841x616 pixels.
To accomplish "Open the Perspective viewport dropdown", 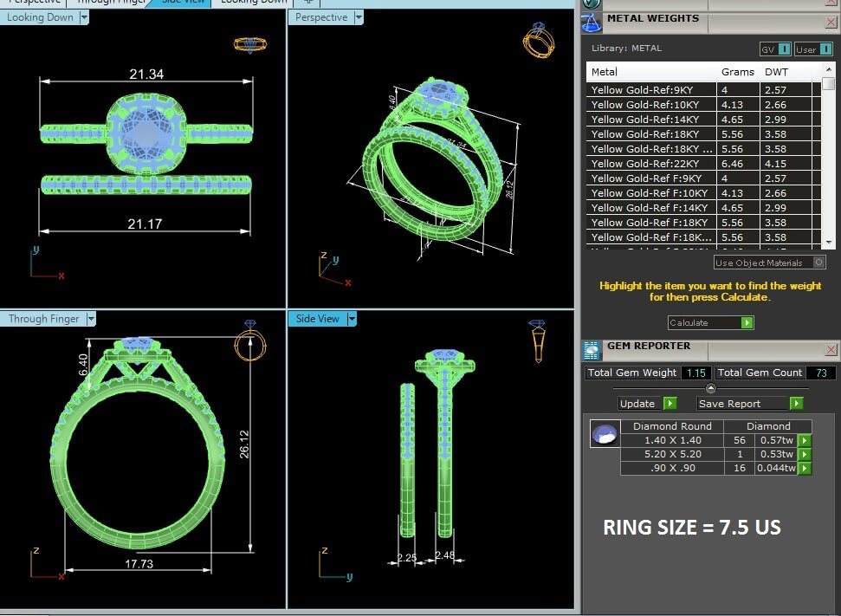I will point(356,17).
